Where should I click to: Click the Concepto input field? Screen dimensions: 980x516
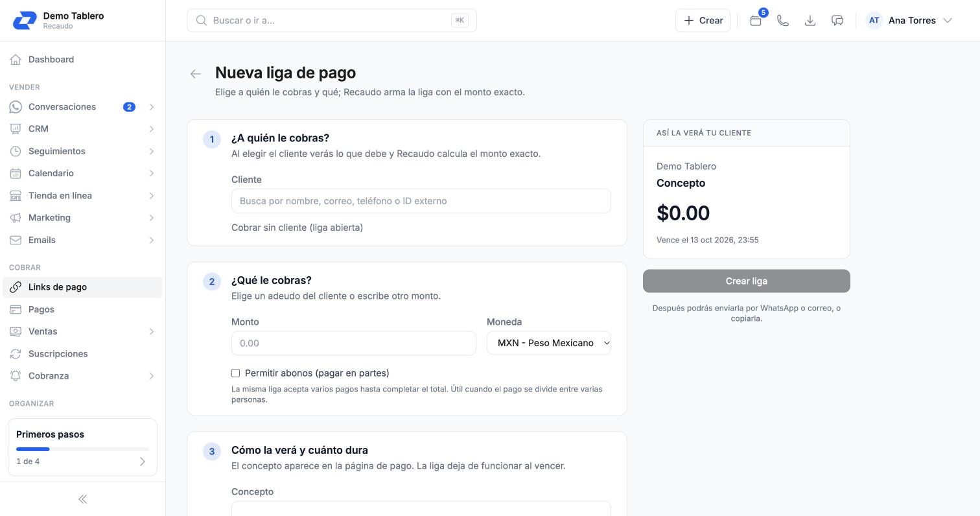click(x=421, y=508)
